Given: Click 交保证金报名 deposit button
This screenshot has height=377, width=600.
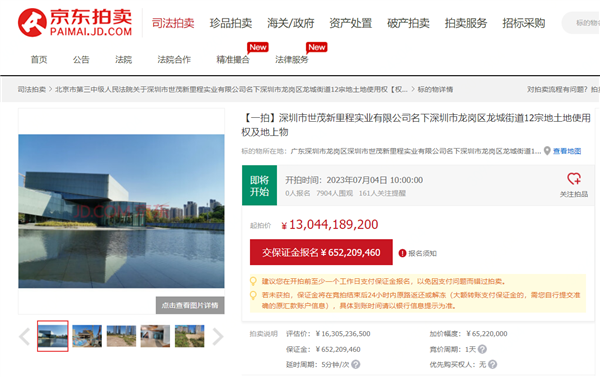Looking at the screenshot, I should pos(321,252).
